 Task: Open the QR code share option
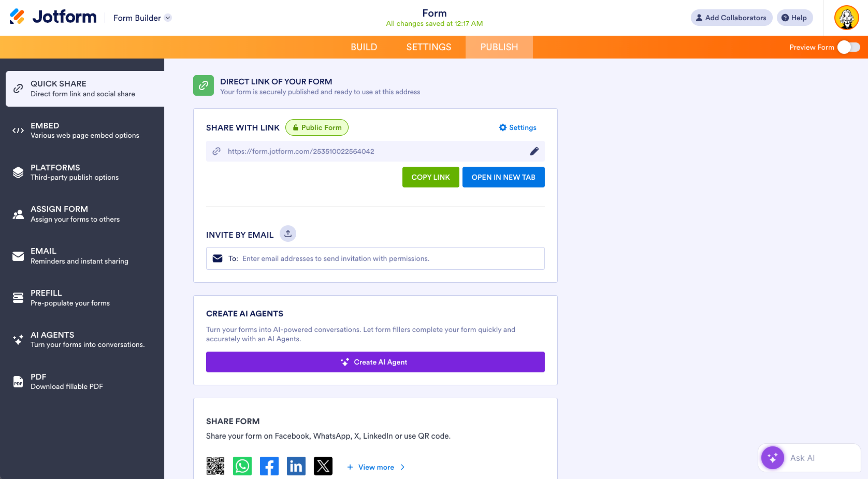pyautogui.click(x=215, y=466)
